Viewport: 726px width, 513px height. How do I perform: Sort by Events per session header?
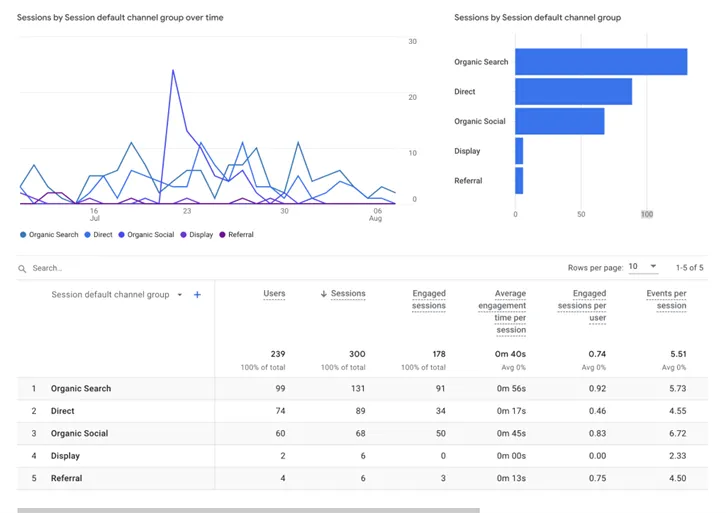pyautogui.click(x=666, y=299)
